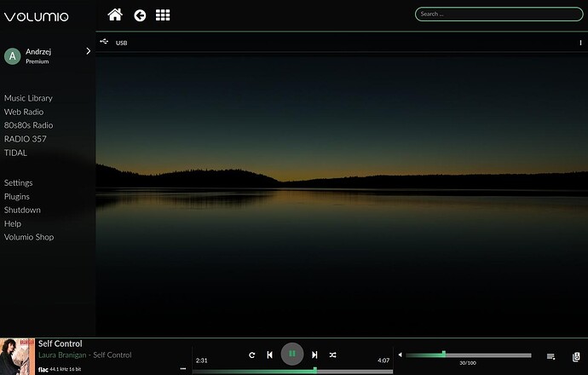Open the play queue icon
This screenshot has width=588, height=375.
(x=551, y=356)
